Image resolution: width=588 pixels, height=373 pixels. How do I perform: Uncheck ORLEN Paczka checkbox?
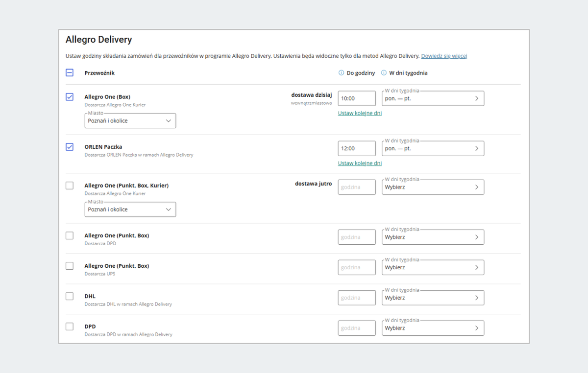coord(70,147)
